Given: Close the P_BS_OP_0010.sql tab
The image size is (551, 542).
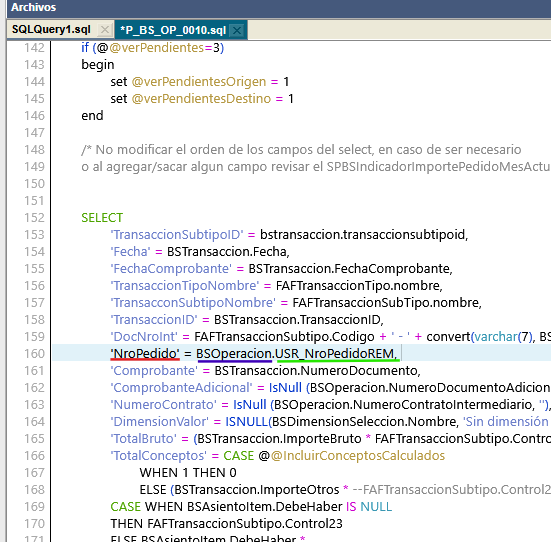Looking at the screenshot, I should [237, 31].
